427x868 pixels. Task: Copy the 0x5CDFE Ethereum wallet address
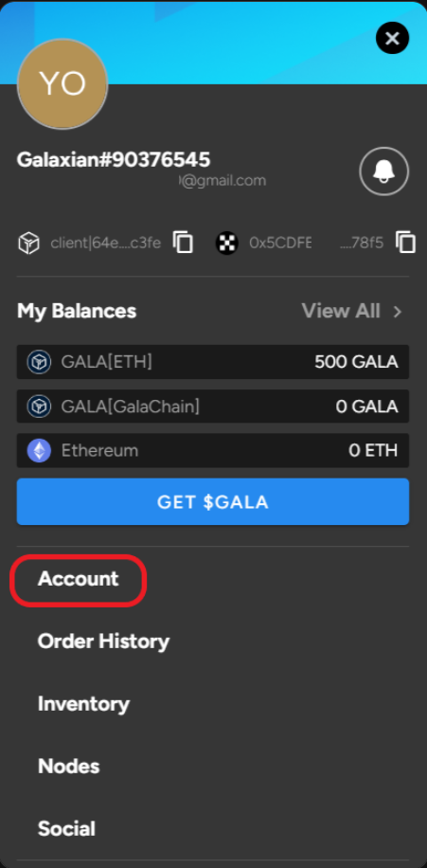[405, 243]
